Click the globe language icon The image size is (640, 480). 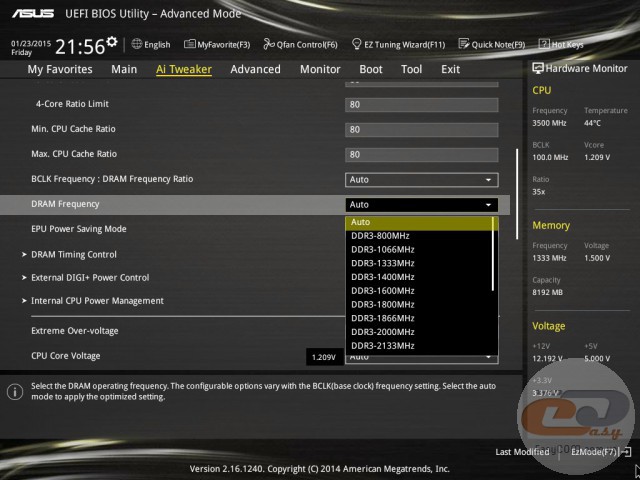coord(137,44)
